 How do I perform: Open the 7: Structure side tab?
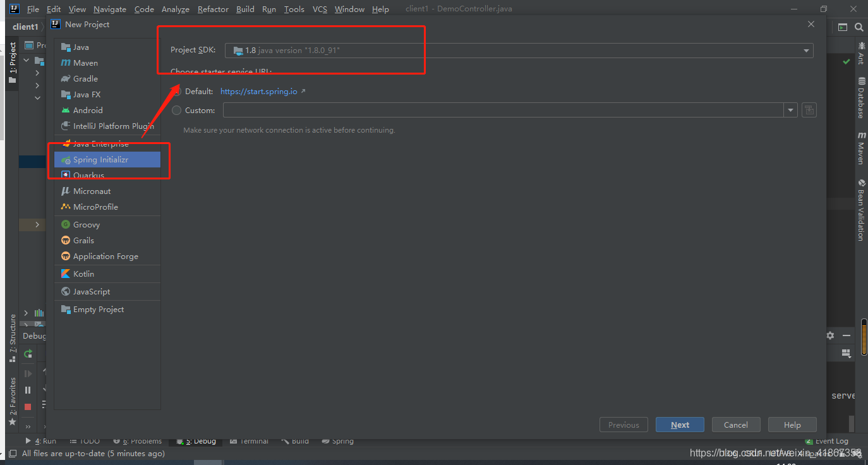click(x=13, y=338)
